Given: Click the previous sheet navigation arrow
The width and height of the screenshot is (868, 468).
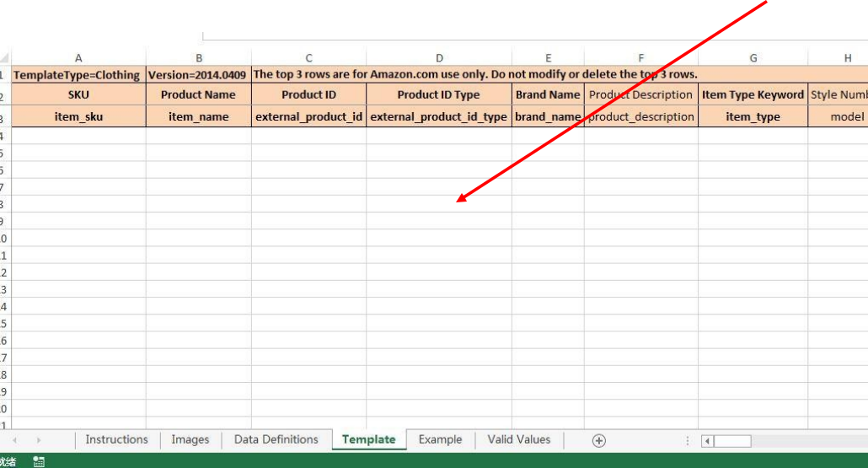Looking at the screenshot, I should (14, 440).
